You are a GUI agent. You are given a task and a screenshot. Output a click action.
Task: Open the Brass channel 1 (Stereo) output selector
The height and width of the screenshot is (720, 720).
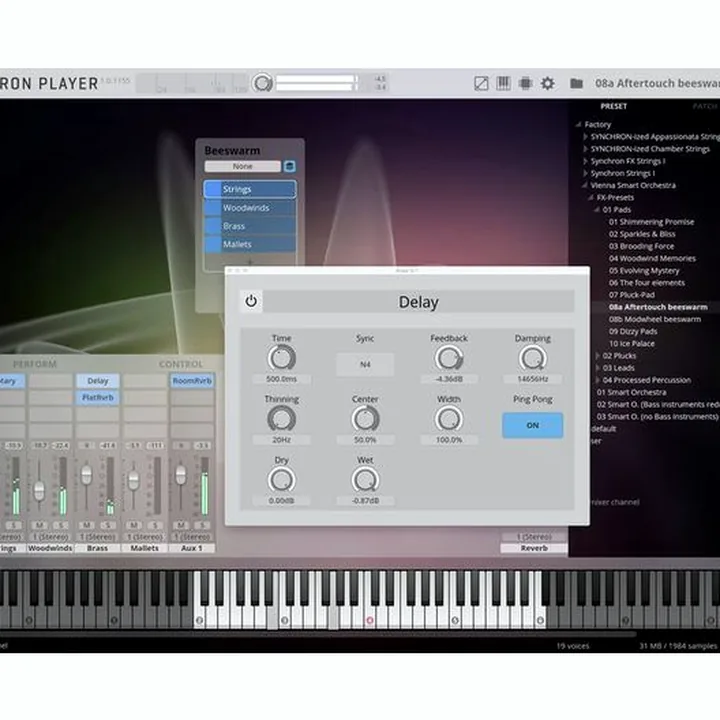coord(97,537)
